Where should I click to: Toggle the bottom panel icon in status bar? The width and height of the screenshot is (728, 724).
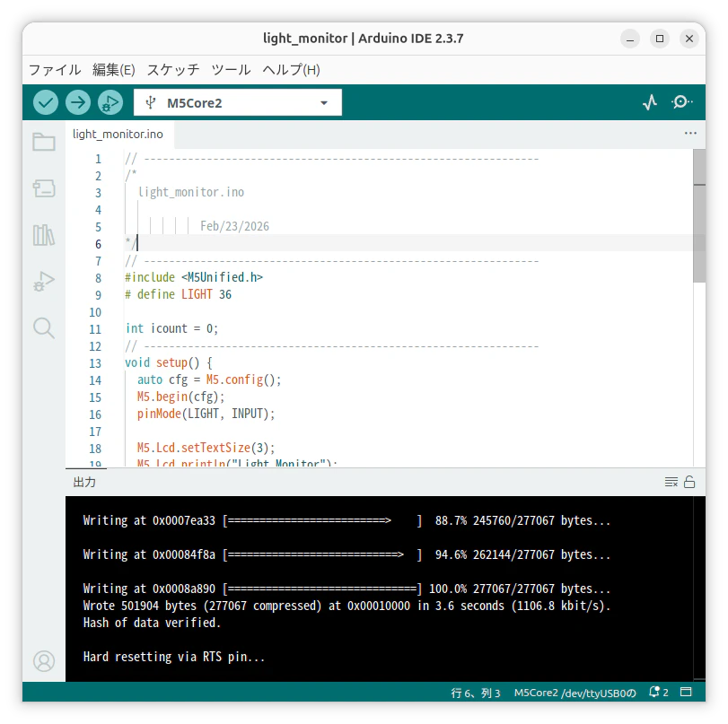point(686,693)
